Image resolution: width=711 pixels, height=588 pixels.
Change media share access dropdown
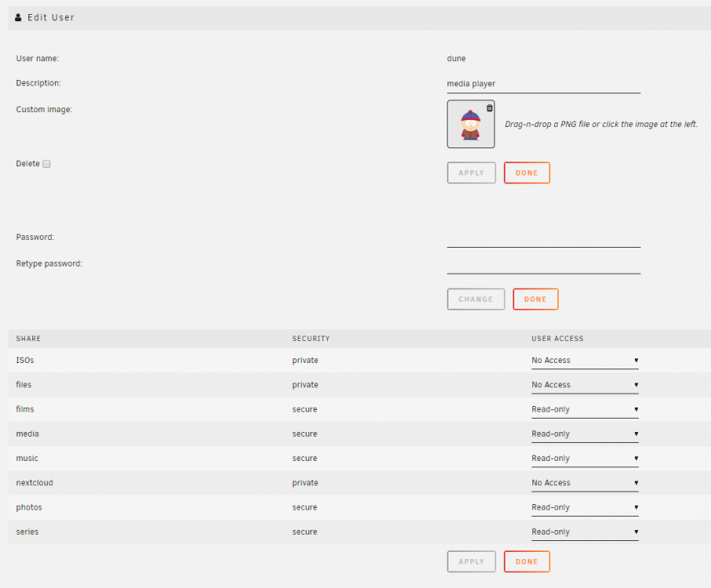(585, 434)
